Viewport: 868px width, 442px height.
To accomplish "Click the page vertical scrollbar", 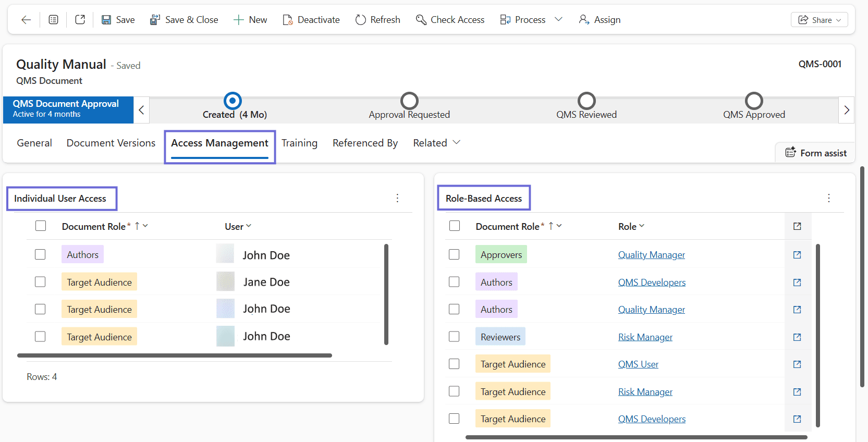I will (862, 277).
